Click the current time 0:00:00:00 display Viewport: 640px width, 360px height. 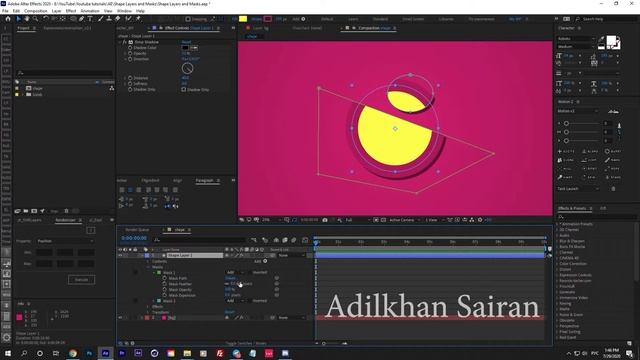(134, 238)
